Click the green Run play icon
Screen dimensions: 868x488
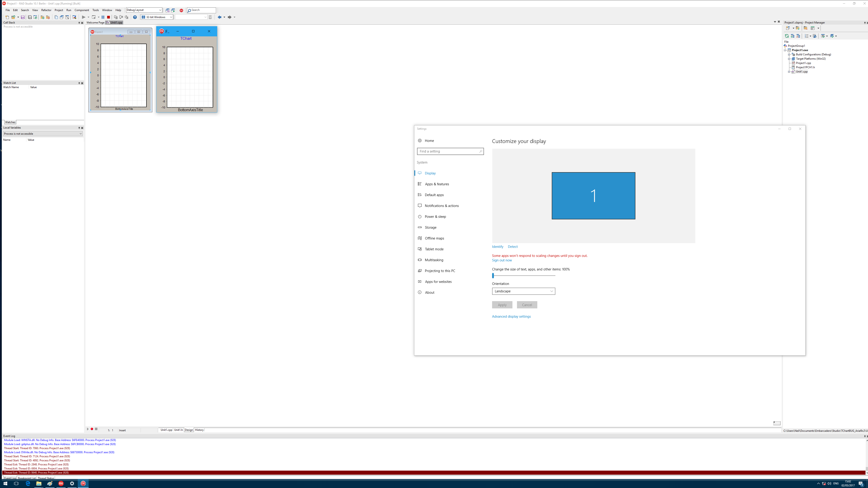click(x=84, y=17)
